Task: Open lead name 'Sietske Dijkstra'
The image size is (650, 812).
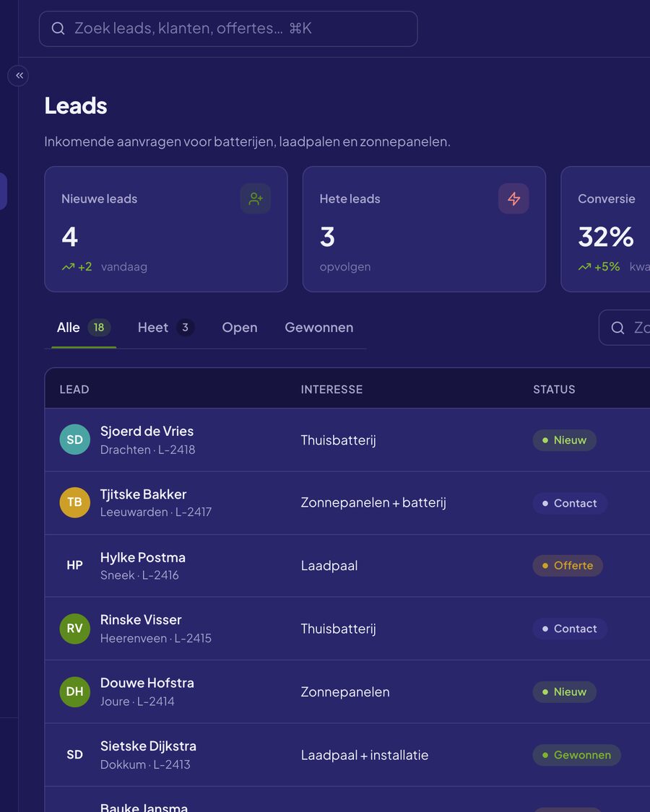Action: tap(148, 746)
